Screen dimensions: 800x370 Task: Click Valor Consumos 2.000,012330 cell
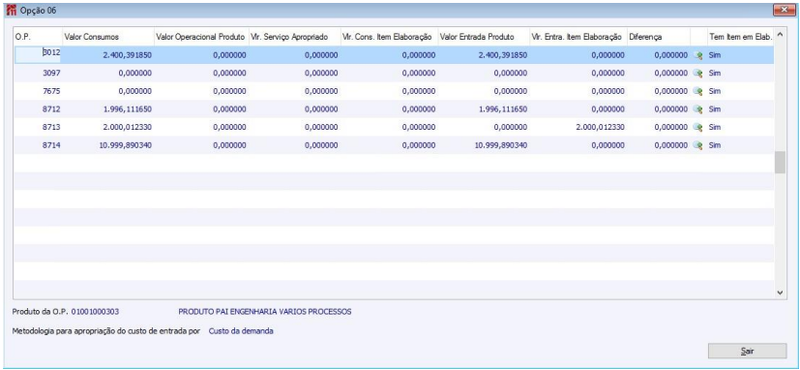click(108, 128)
